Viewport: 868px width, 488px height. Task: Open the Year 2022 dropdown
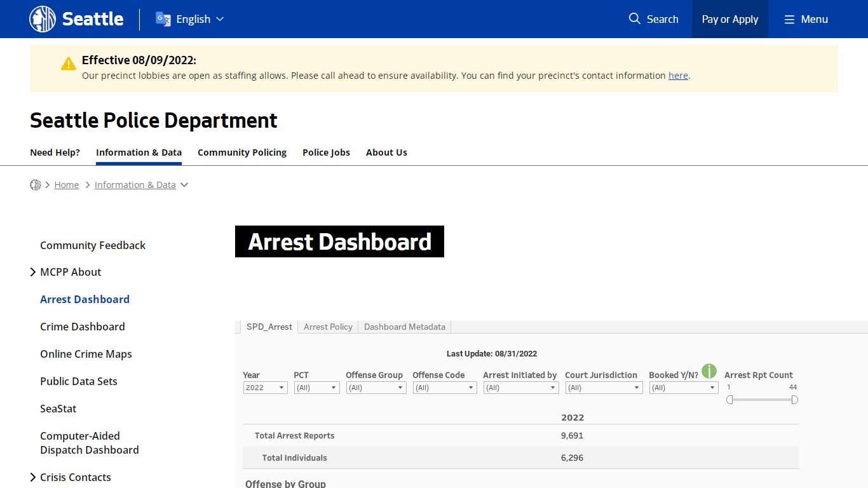(x=266, y=388)
